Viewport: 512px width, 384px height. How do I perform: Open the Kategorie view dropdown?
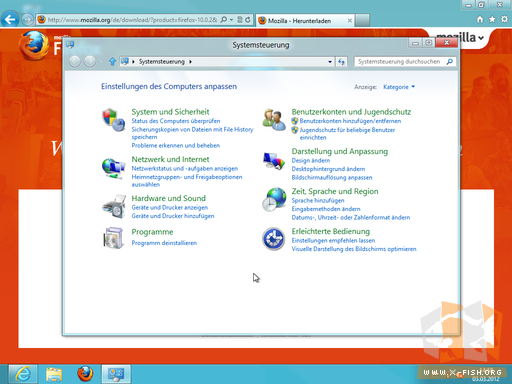pyautogui.click(x=399, y=87)
